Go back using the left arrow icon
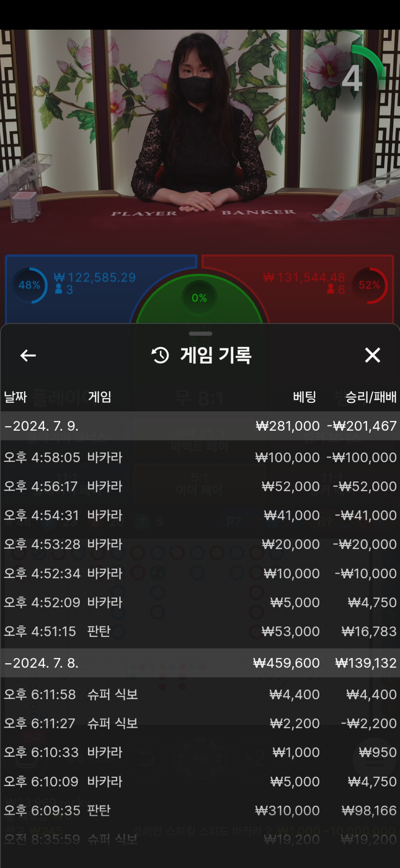This screenshot has width=400, height=868. tap(28, 355)
